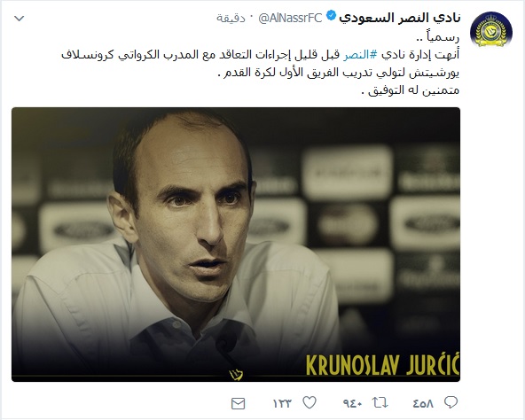Like the tweet with the heart icon
The image size is (525, 420).
point(310,403)
